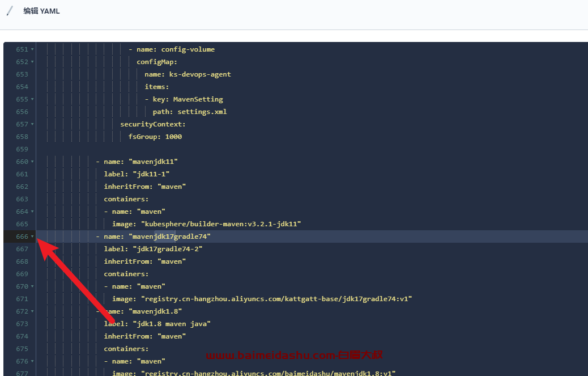Click the jdk17gradle74:v1 image line
The image size is (588, 376).
click(262, 299)
